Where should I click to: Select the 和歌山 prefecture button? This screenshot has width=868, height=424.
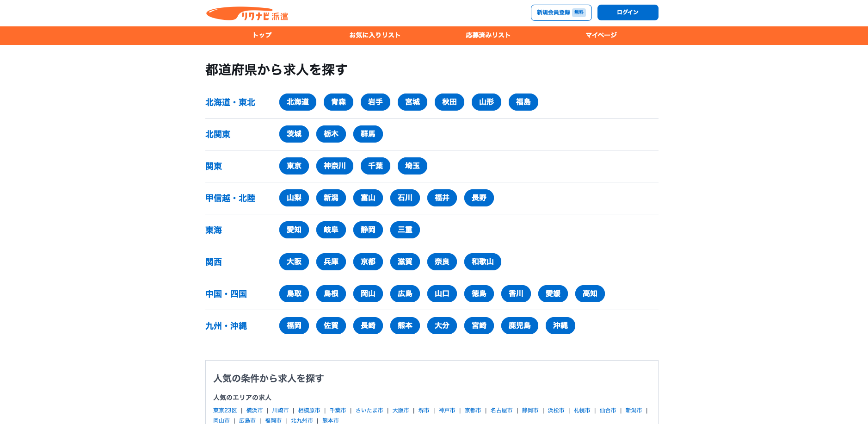coord(482,262)
